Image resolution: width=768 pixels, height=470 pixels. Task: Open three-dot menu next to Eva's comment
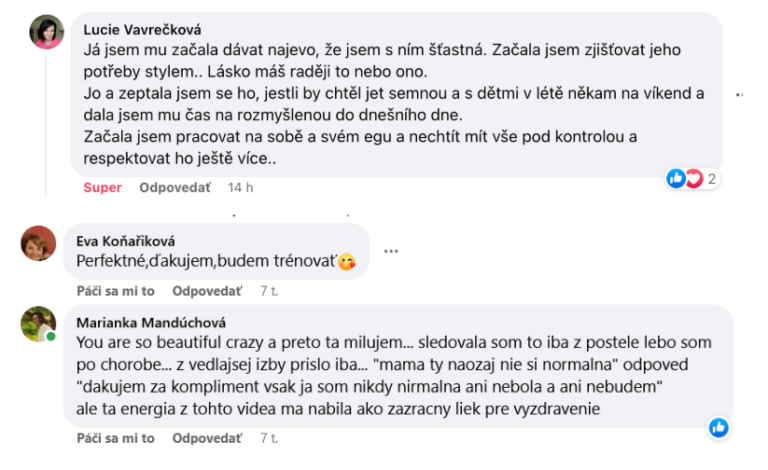tap(392, 251)
